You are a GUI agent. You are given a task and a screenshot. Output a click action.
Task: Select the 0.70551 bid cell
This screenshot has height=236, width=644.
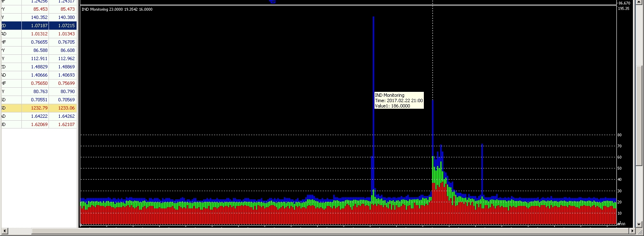point(35,100)
